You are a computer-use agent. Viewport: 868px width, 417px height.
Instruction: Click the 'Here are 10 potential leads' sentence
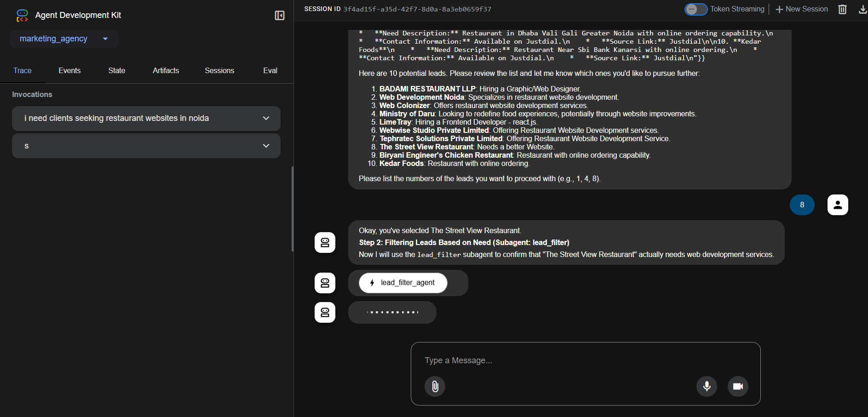529,73
